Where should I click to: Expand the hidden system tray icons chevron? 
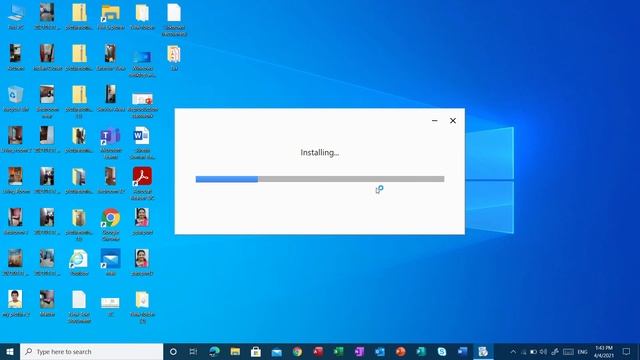point(513,351)
